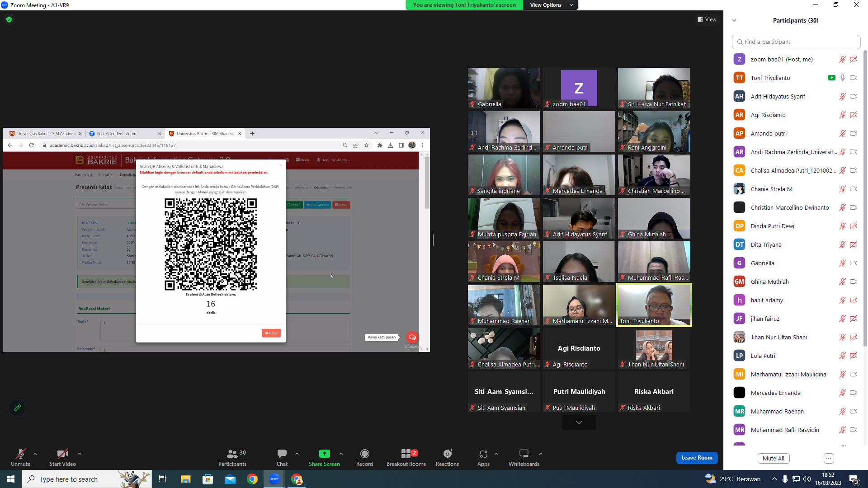Open Windows Start menu

11,479
